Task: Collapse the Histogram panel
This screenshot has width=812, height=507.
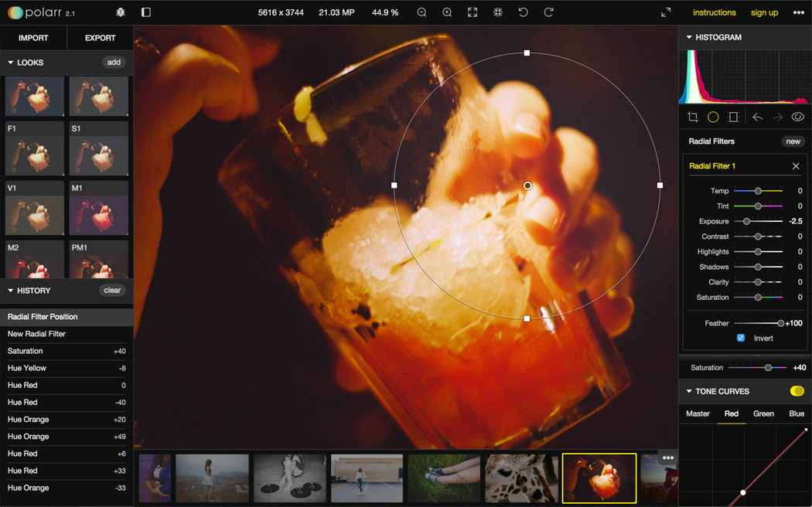Action: (688, 37)
